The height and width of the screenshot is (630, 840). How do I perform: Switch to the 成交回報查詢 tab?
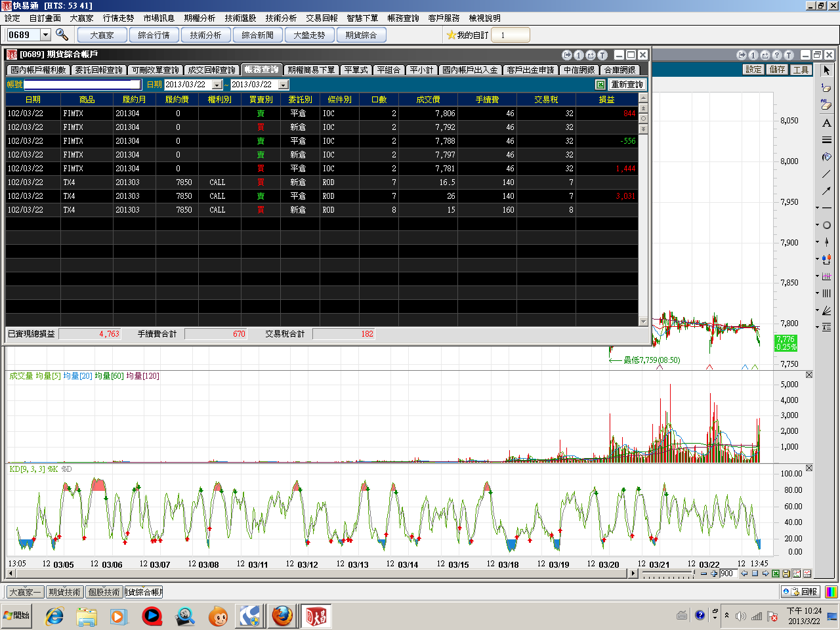tap(211, 70)
